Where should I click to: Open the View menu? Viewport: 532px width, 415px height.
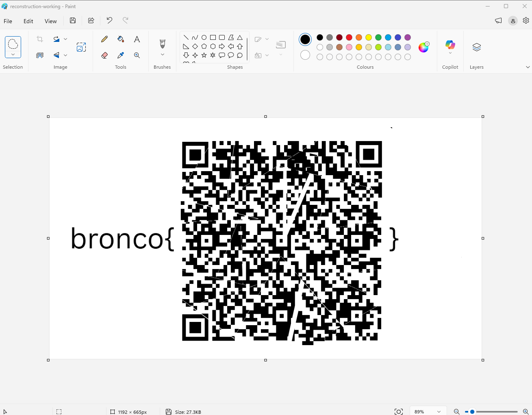click(51, 21)
